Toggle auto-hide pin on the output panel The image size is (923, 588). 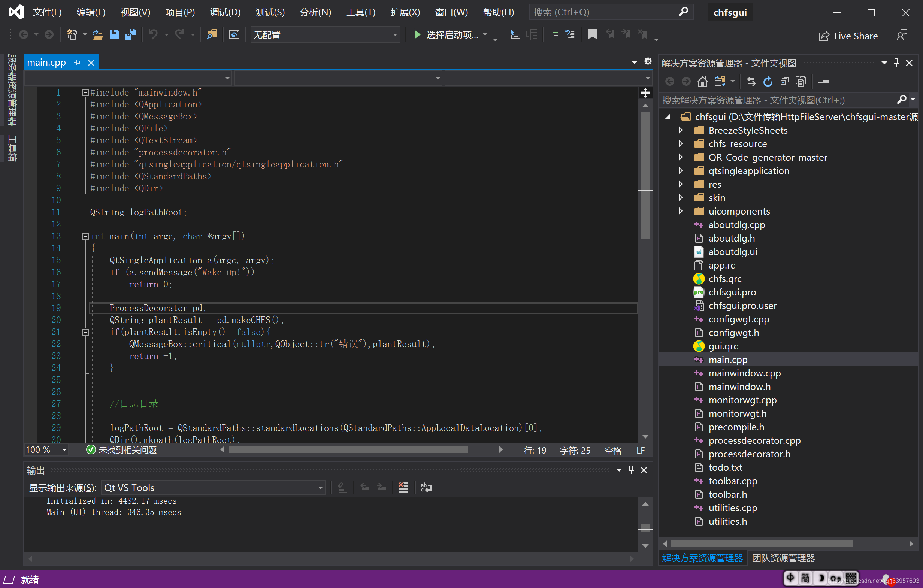coord(631,470)
